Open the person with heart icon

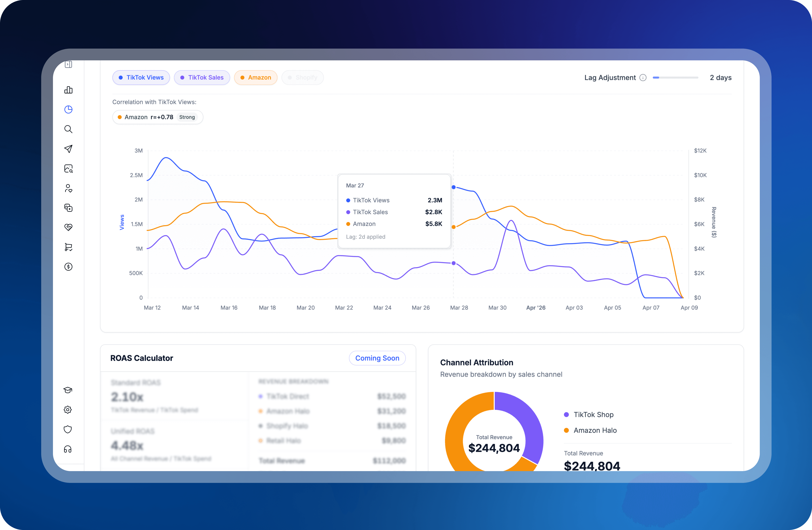(x=68, y=188)
